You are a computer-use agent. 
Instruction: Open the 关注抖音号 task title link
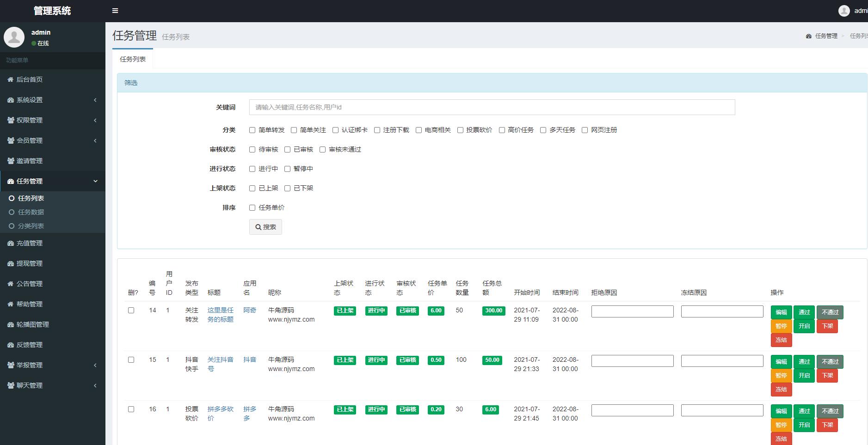click(220, 364)
